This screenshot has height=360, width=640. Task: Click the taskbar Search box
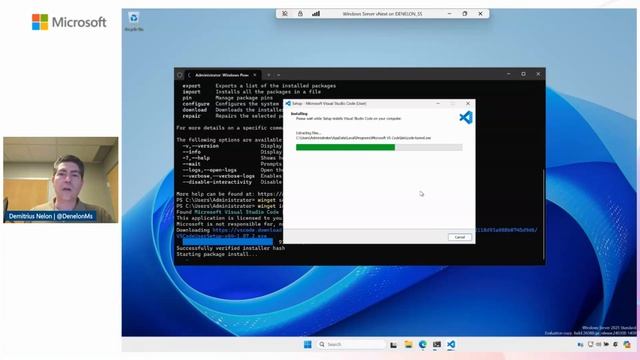(351, 344)
